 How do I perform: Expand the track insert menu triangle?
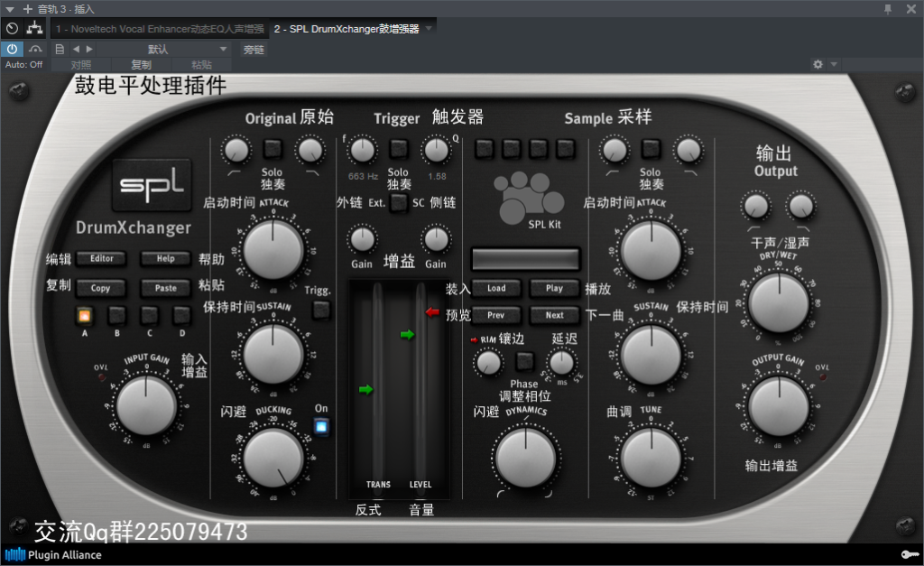pyautogui.click(x=9, y=9)
